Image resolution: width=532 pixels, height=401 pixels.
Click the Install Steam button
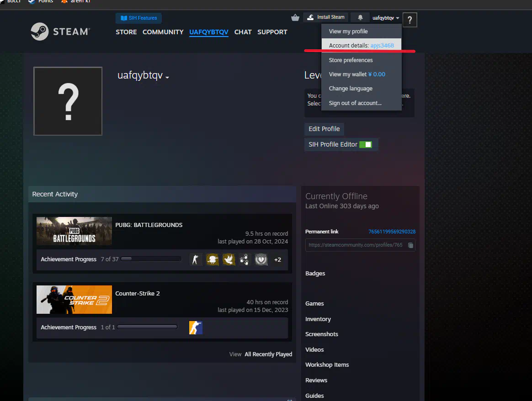pyautogui.click(x=326, y=17)
